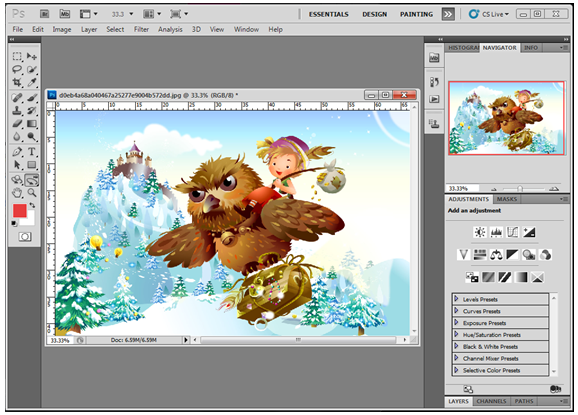The width and height of the screenshot is (578, 415).
Task: Add a Black & White adjustment icon
Action: 512,255
